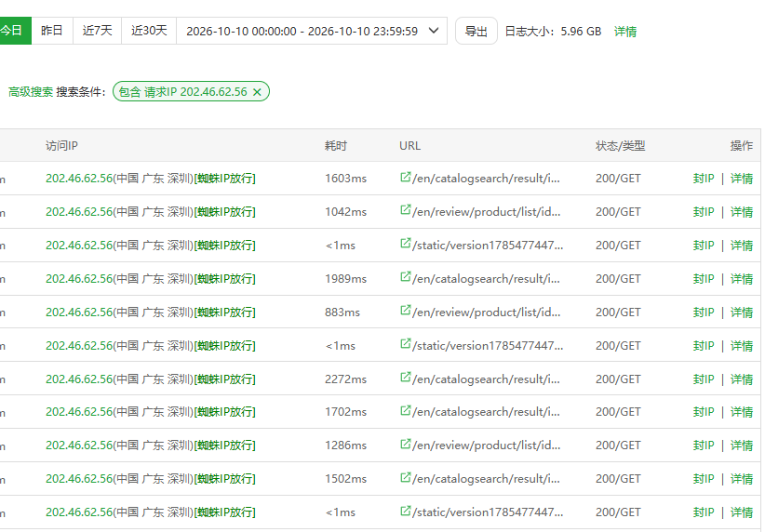
Task: Open external link icon for 1702ms row
Action: (405, 410)
